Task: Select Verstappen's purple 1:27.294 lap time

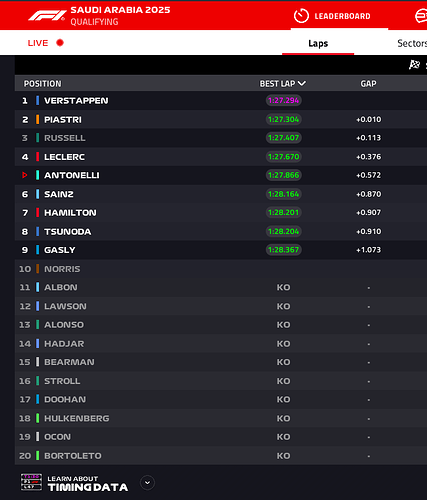Action: click(284, 100)
